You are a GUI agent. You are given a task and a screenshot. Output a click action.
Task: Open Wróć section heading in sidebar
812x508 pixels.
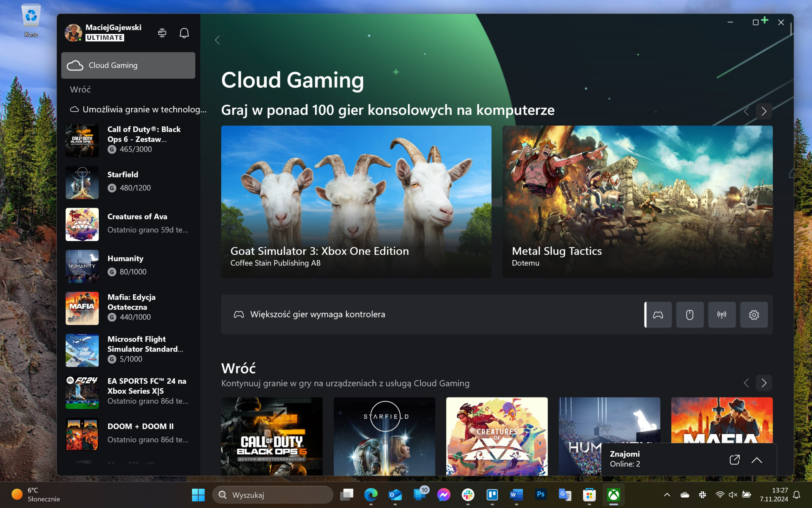tap(80, 89)
